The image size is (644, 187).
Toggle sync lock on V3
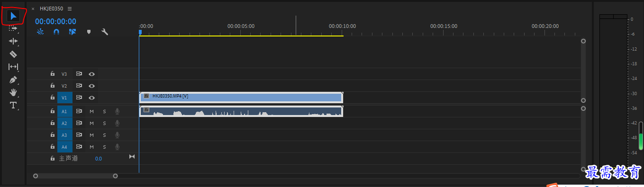(x=79, y=74)
